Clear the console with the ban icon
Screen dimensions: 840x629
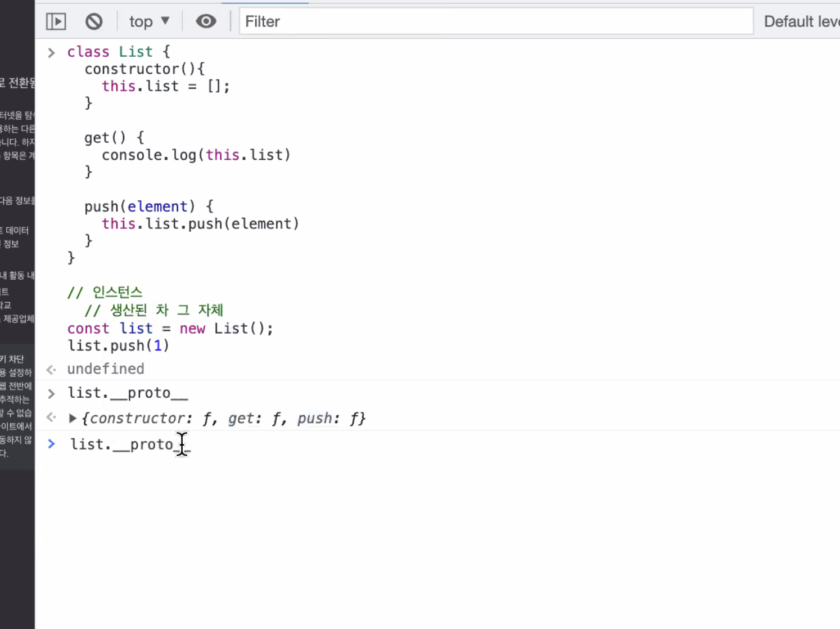coord(94,21)
